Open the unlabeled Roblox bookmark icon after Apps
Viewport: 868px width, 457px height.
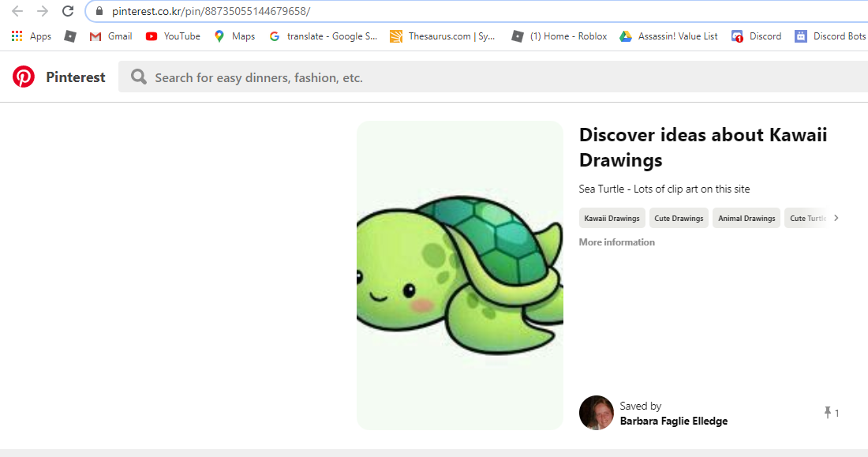pyautogui.click(x=69, y=36)
